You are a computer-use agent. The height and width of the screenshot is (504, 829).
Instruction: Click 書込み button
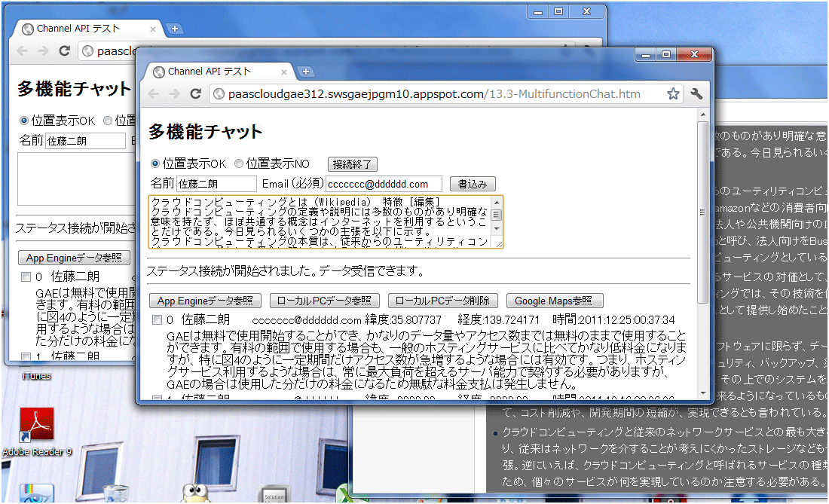[473, 184]
